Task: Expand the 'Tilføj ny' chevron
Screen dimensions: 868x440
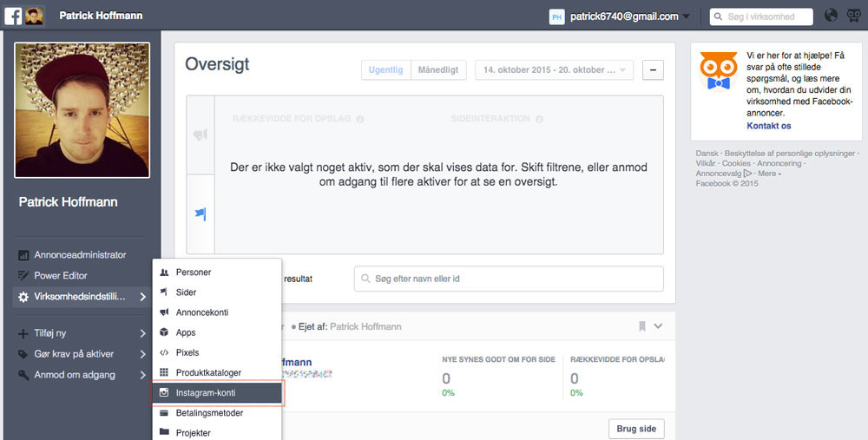Action: pos(143,333)
